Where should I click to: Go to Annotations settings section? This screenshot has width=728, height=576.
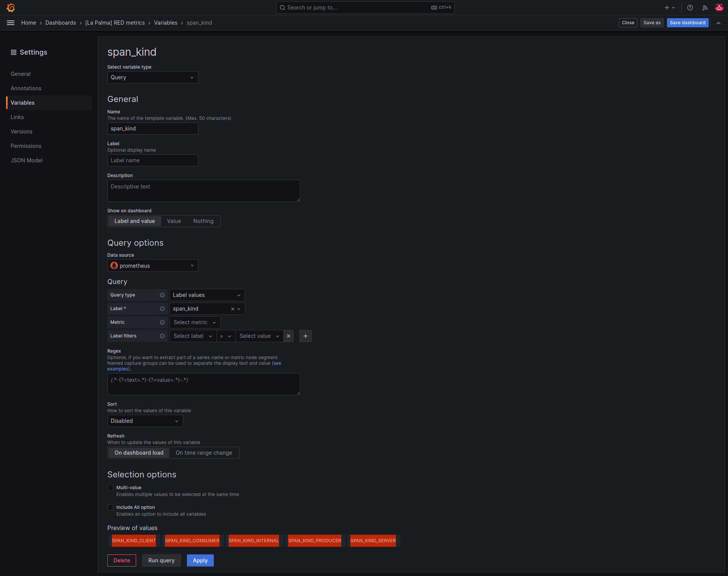pyautogui.click(x=26, y=88)
